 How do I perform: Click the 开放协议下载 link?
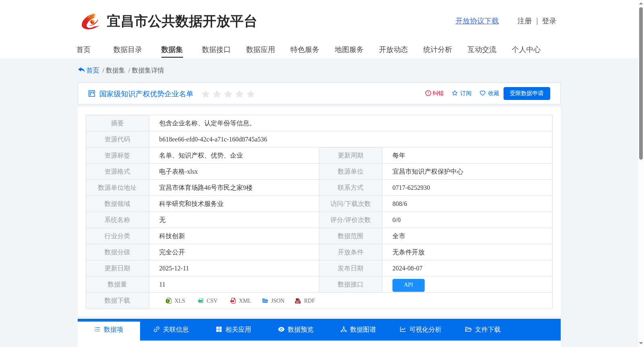(x=477, y=21)
